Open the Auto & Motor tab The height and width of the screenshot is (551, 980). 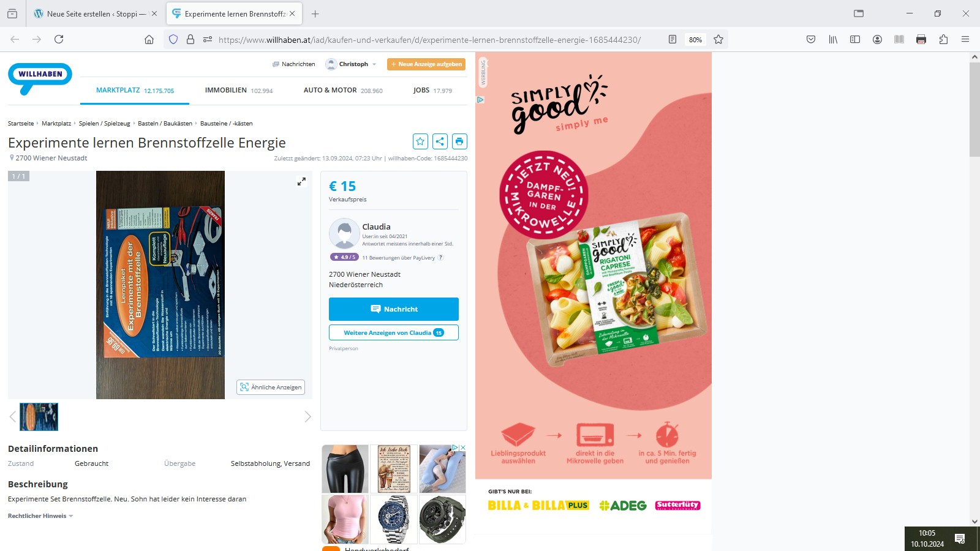pos(343,91)
